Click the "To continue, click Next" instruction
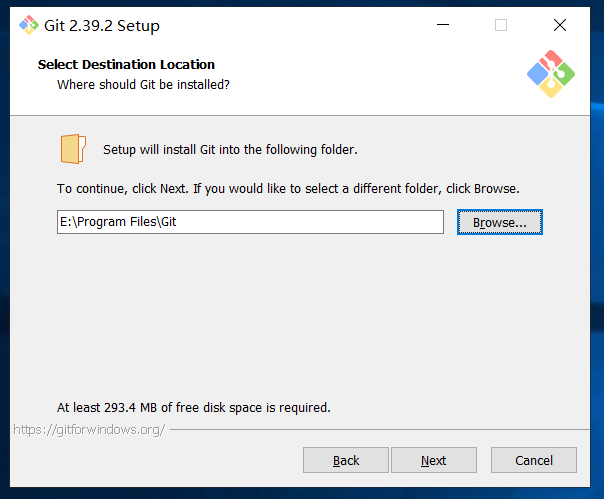 [288, 188]
